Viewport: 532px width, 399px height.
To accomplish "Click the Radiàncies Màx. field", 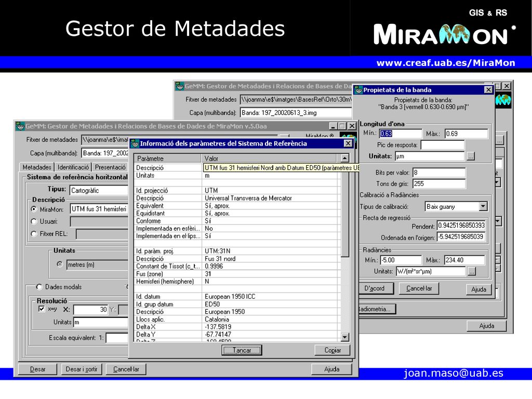I will [464, 260].
